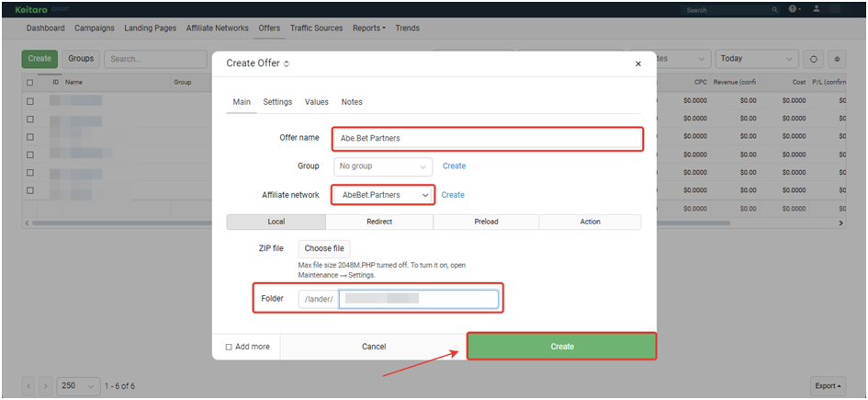Image resolution: width=868 pixels, height=400 pixels.
Task: Click the Folder path input field
Action: point(419,299)
